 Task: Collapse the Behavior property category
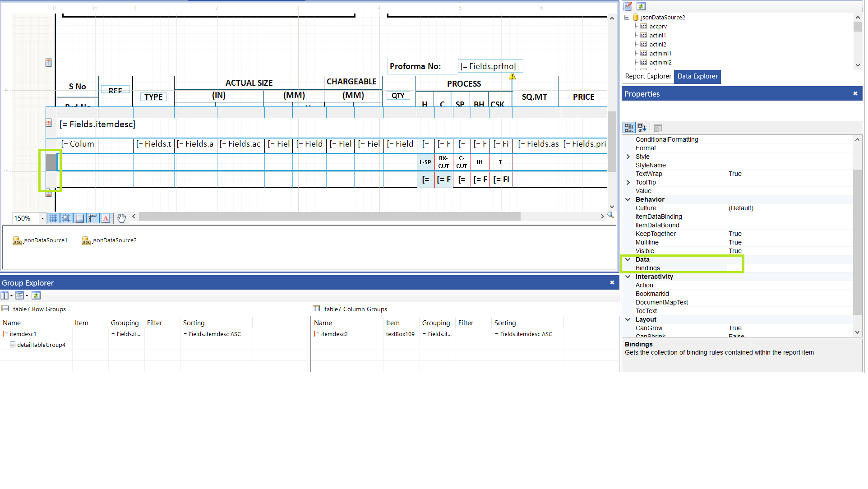click(628, 199)
